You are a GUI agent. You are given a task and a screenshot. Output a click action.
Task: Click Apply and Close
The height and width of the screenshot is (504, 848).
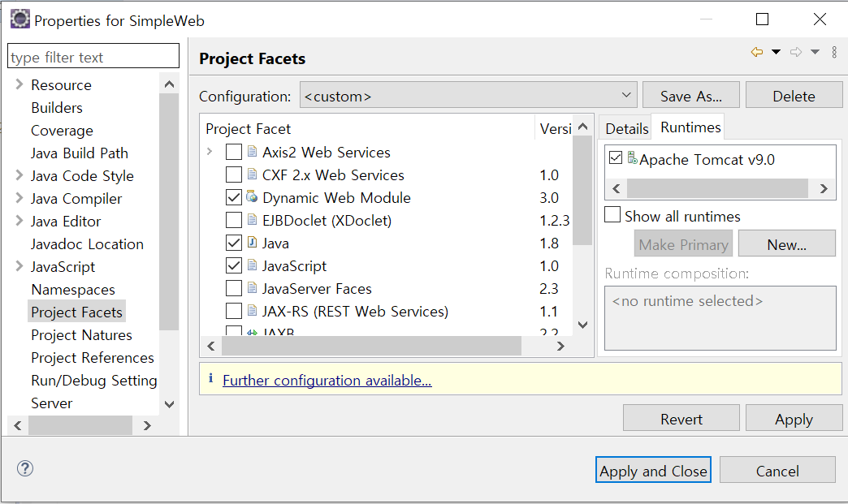653,470
